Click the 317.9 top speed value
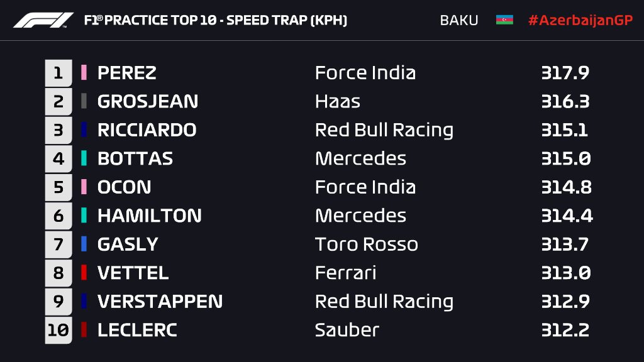The height and width of the screenshot is (362, 644). [565, 73]
